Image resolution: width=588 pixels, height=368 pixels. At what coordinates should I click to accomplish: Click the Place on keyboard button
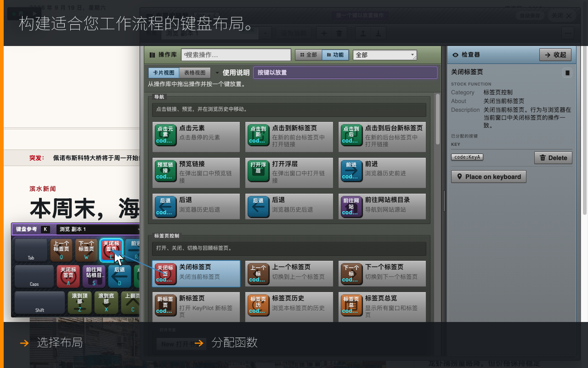pos(488,177)
